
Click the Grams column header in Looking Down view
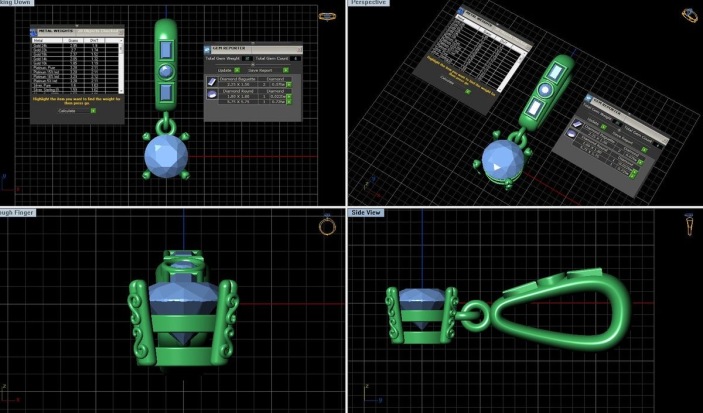coord(72,39)
